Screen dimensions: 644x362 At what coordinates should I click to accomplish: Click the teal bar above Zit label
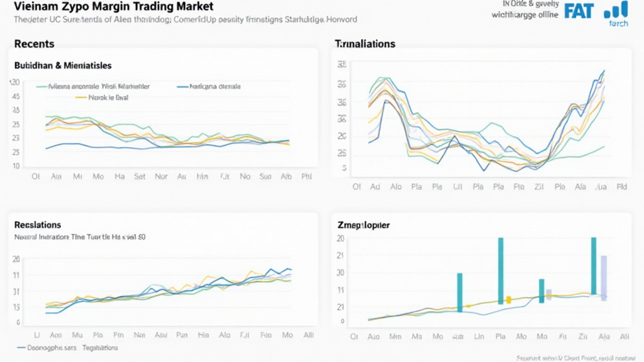click(594, 265)
